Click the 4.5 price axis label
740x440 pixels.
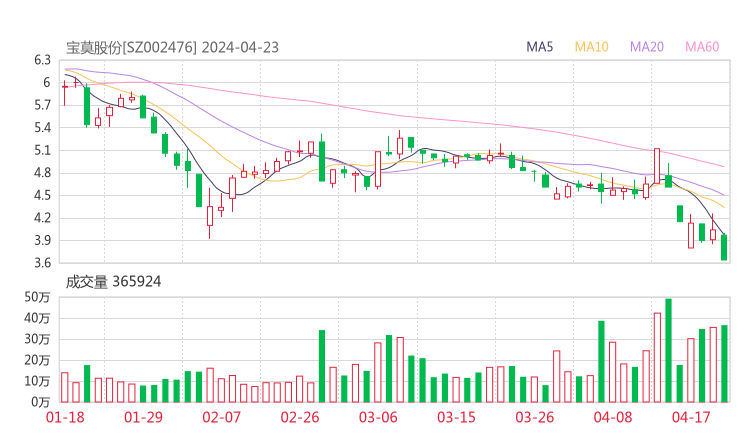coord(42,195)
